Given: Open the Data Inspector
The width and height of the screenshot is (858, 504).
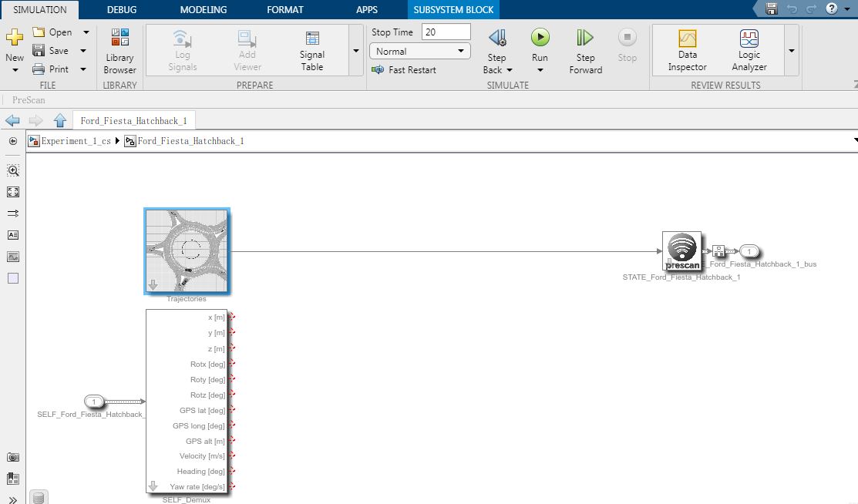Looking at the screenshot, I should 688,51.
